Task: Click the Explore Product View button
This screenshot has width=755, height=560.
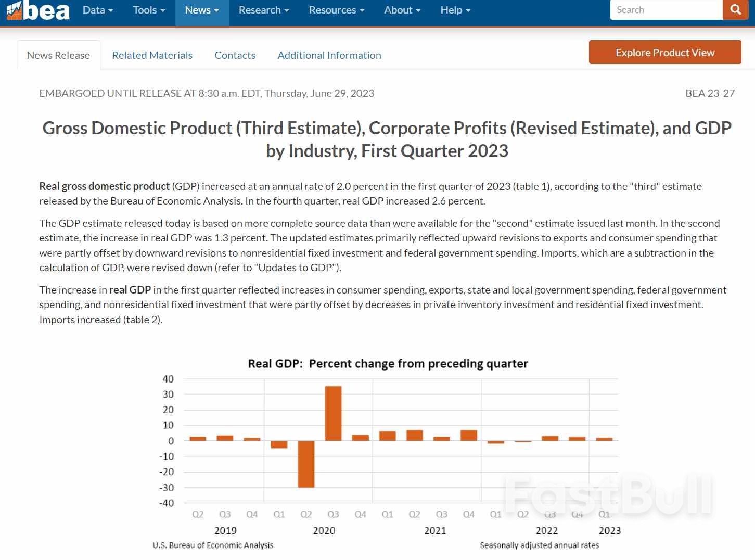Action: [x=665, y=52]
